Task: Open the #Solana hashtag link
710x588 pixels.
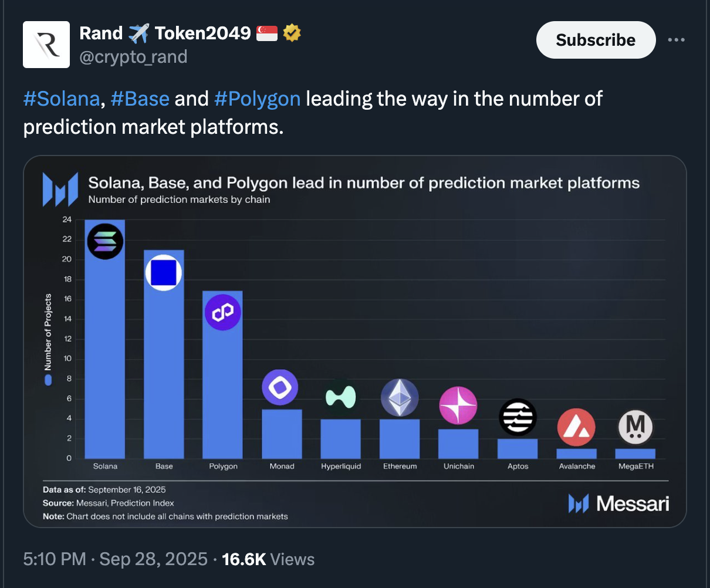Action: pos(62,99)
